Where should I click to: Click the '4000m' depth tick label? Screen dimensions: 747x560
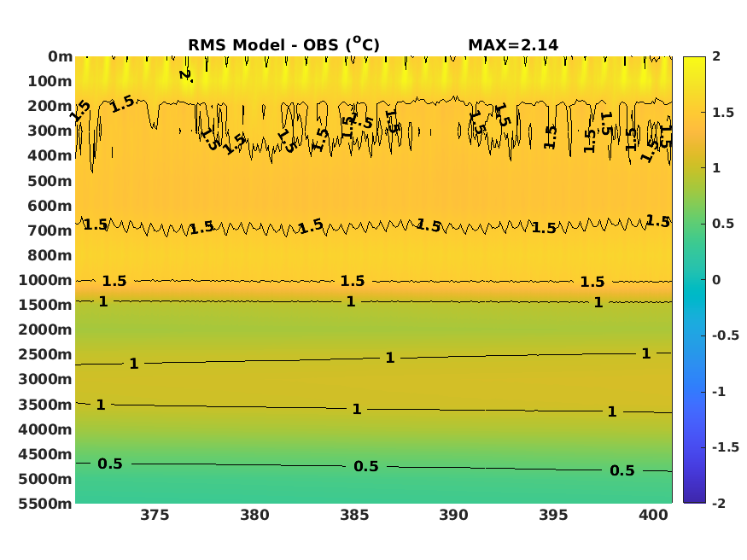(45, 429)
